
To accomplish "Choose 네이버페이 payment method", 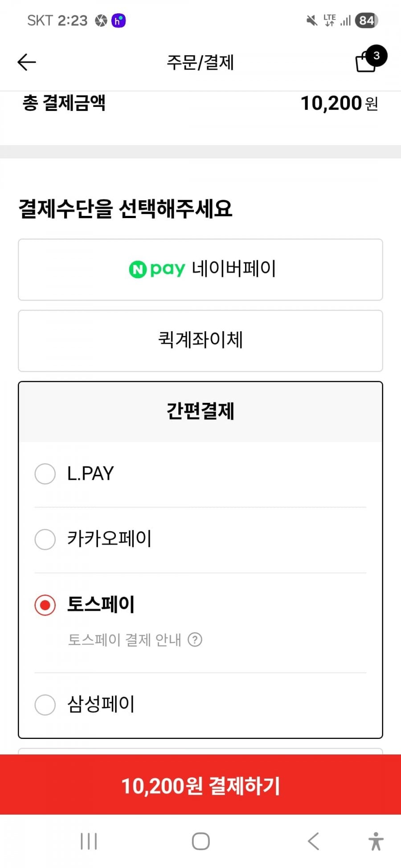I will [200, 270].
